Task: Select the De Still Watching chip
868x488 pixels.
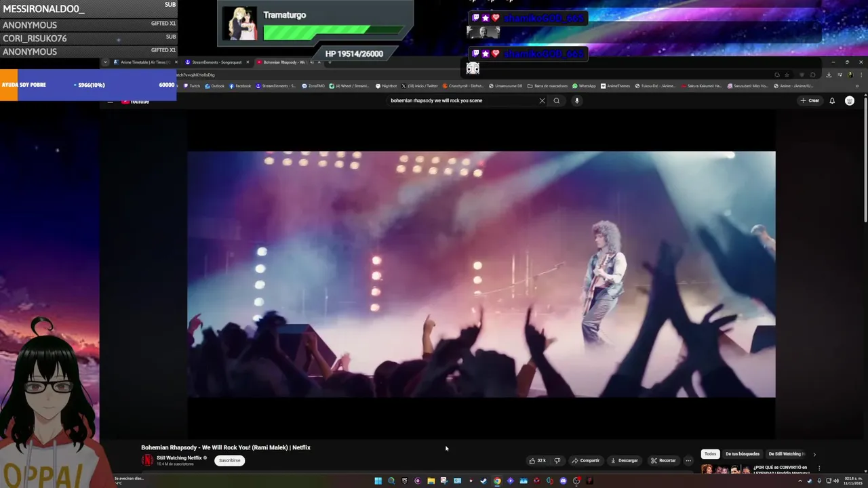Action: [x=785, y=453]
